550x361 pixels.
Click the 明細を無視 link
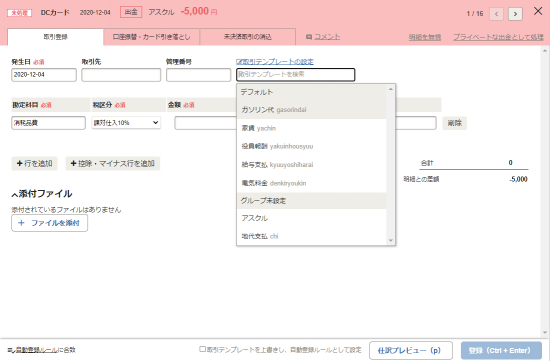pos(424,37)
